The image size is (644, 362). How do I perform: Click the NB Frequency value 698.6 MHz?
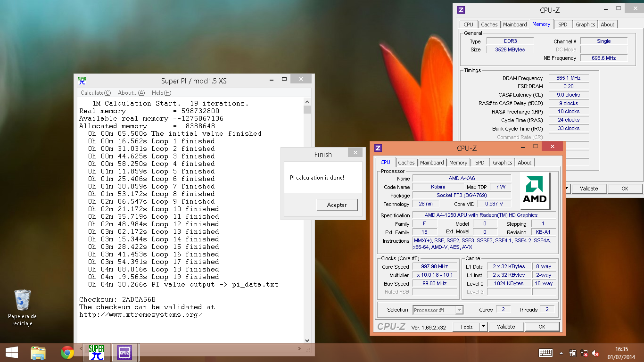click(604, 58)
